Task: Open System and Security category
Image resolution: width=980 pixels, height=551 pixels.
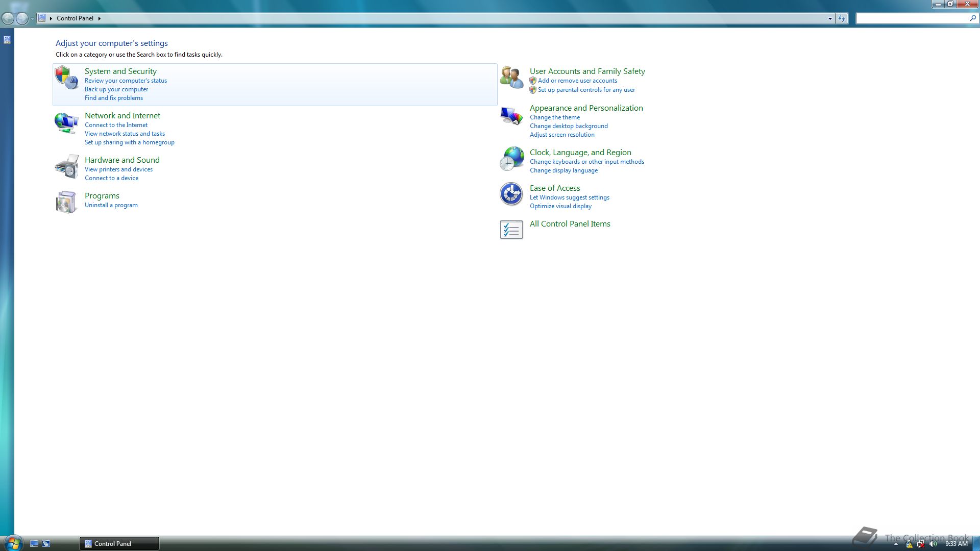Action: click(120, 71)
